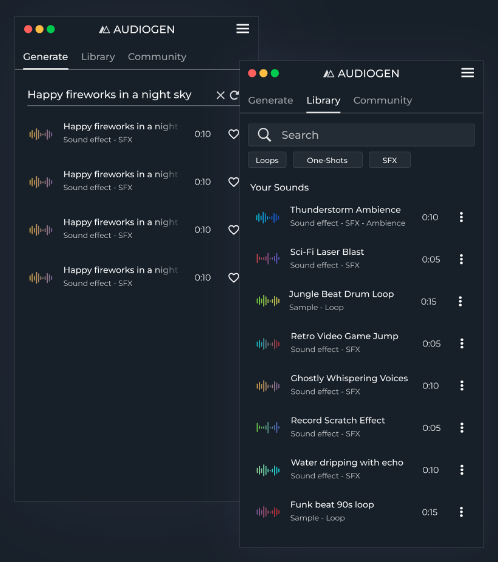Open options menu for Record Scratch Effect

pyautogui.click(x=462, y=428)
